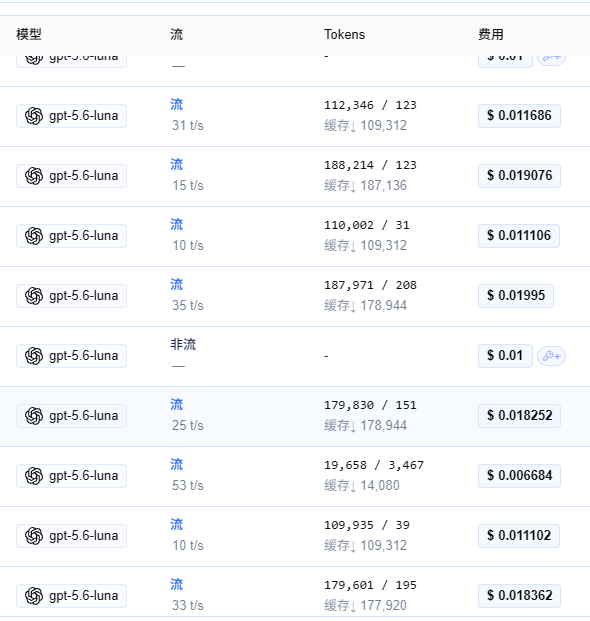Click the gpt-5.6-luna model tag at 53 t/s

71,476
